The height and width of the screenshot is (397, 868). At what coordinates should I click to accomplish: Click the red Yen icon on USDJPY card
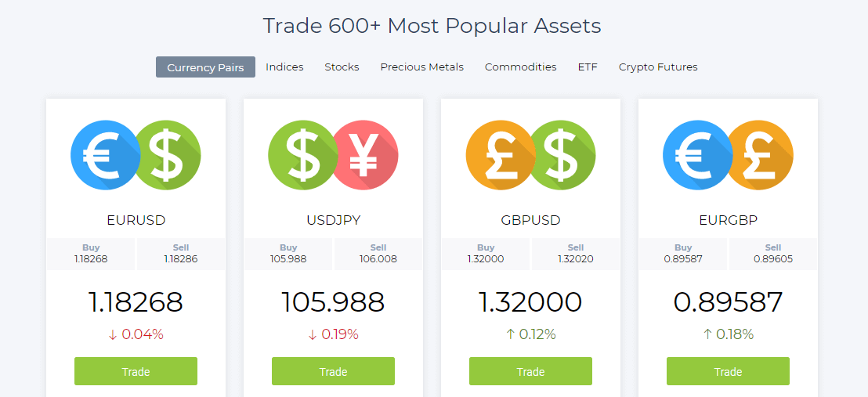coord(364,155)
